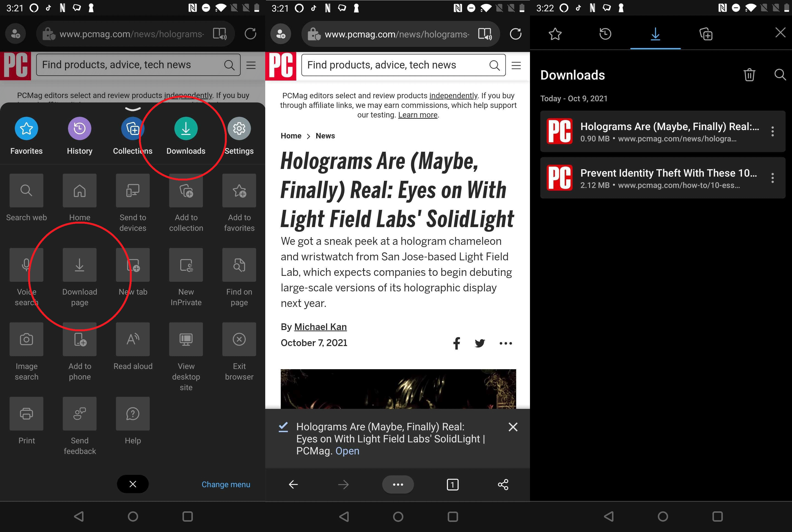The height and width of the screenshot is (532, 792).
Task: Switch to the Favorites tab in hub
Action: coord(555,34)
